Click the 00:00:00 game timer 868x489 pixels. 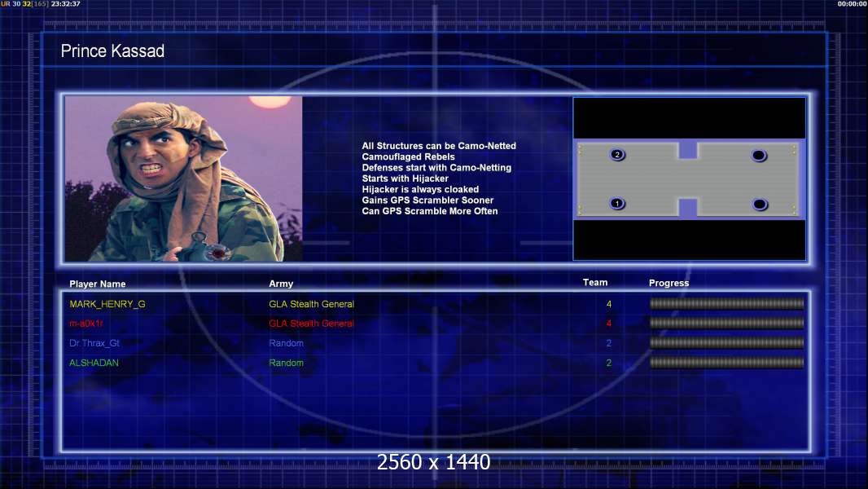(x=852, y=4)
